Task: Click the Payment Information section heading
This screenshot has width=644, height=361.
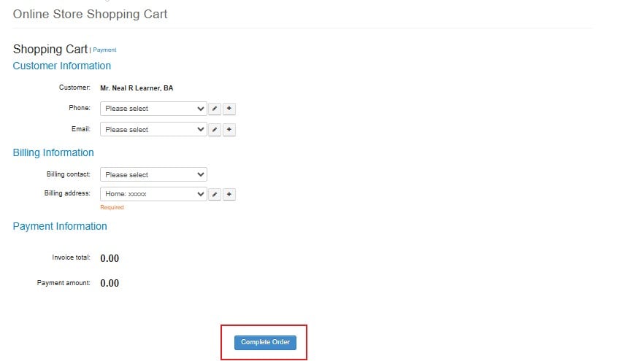Action: (60, 226)
